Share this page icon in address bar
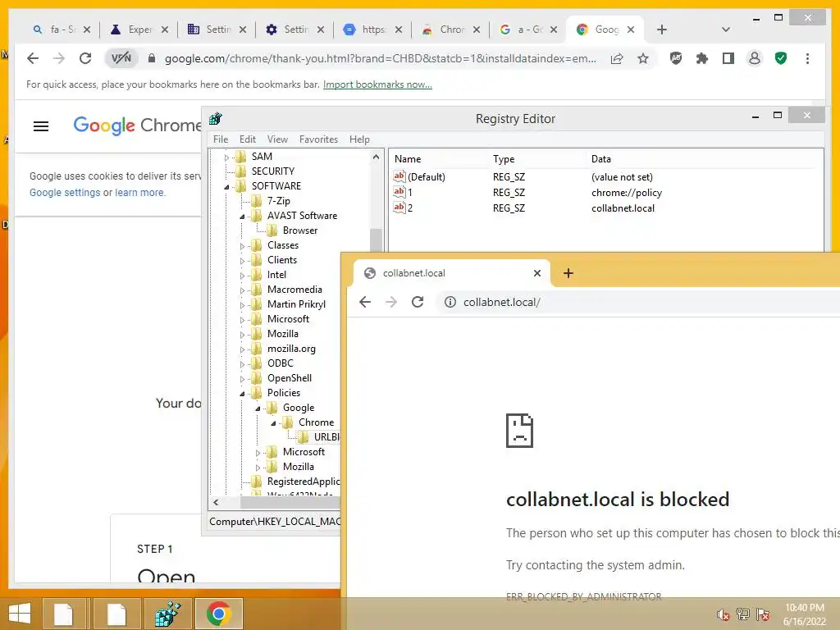Viewport: 840px width, 630px height. tap(617, 58)
